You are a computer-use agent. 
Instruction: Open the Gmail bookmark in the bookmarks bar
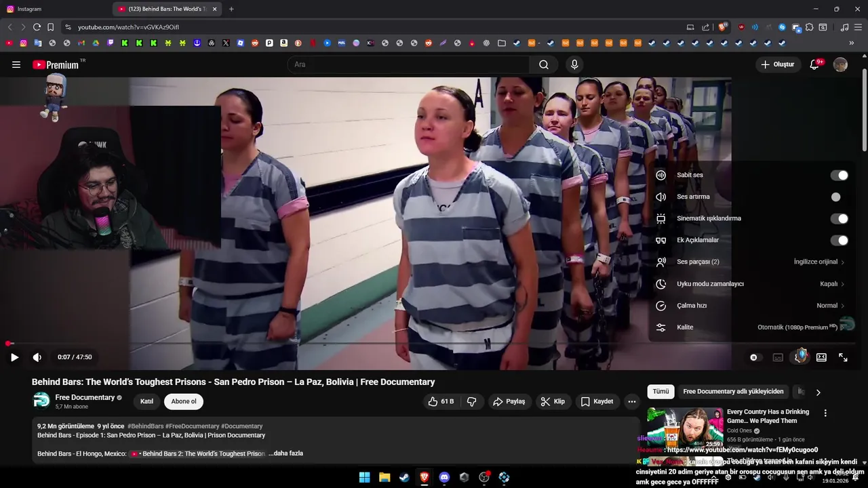81,43
